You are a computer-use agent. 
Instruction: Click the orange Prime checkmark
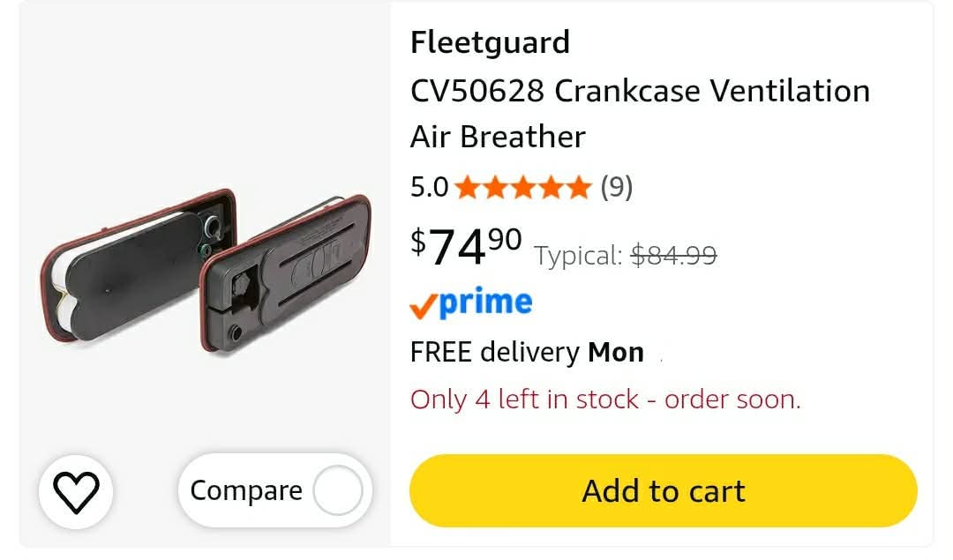(423, 306)
